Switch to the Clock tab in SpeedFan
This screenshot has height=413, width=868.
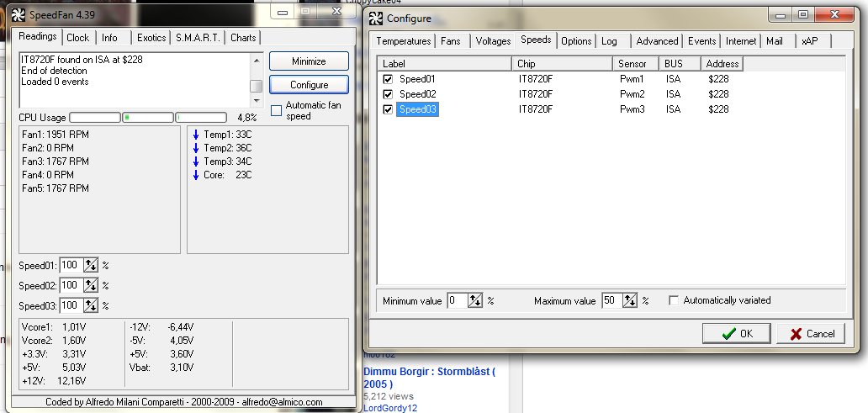click(77, 38)
